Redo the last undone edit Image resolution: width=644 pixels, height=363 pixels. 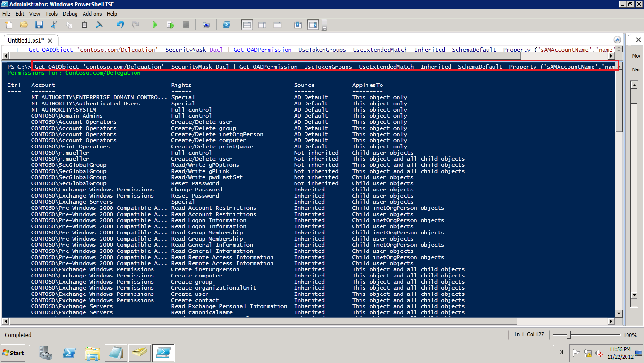[135, 25]
